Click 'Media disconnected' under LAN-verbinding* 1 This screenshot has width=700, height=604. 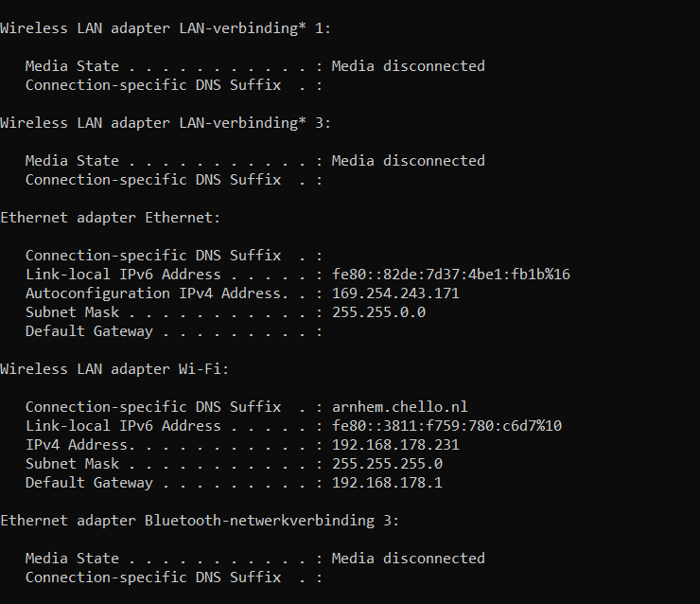408,66
